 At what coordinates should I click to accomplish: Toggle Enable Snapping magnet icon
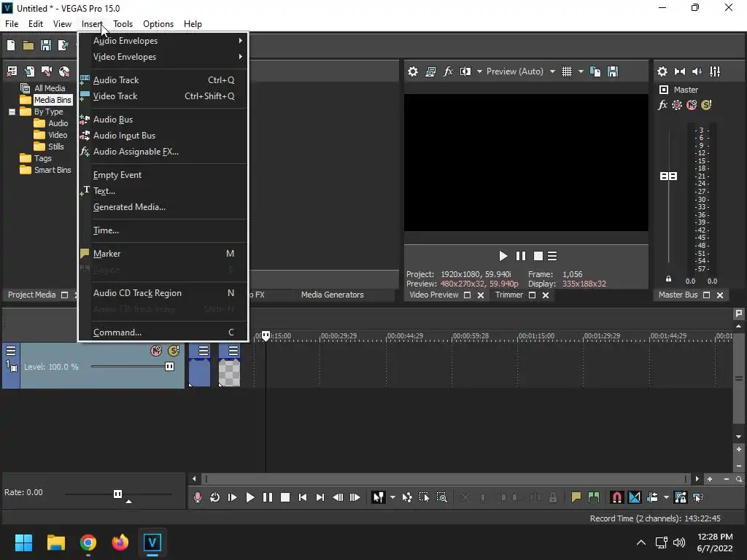616,497
